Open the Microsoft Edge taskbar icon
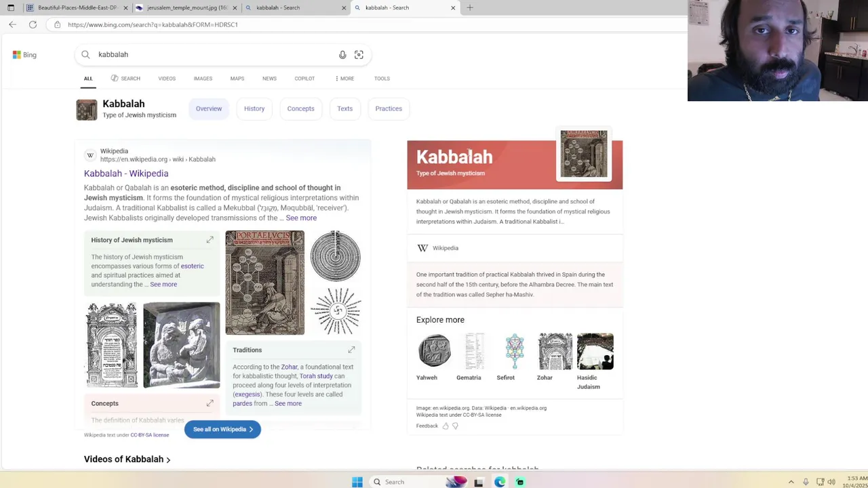The height and width of the screenshot is (488, 868). coord(500,482)
